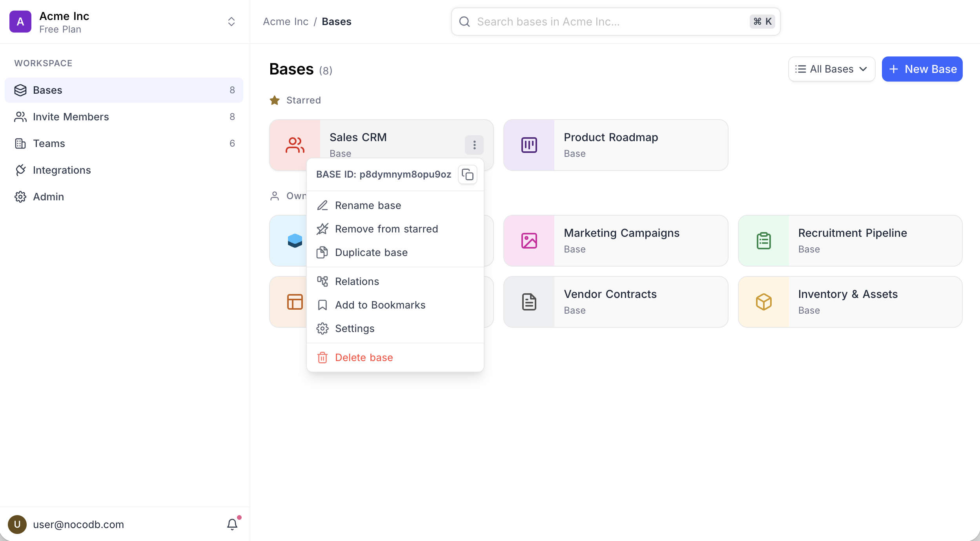Image resolution: width=980 pixels, height=541 pixels.
Task: Click the Sales CRM base title
Action: (x=358, y=137)
